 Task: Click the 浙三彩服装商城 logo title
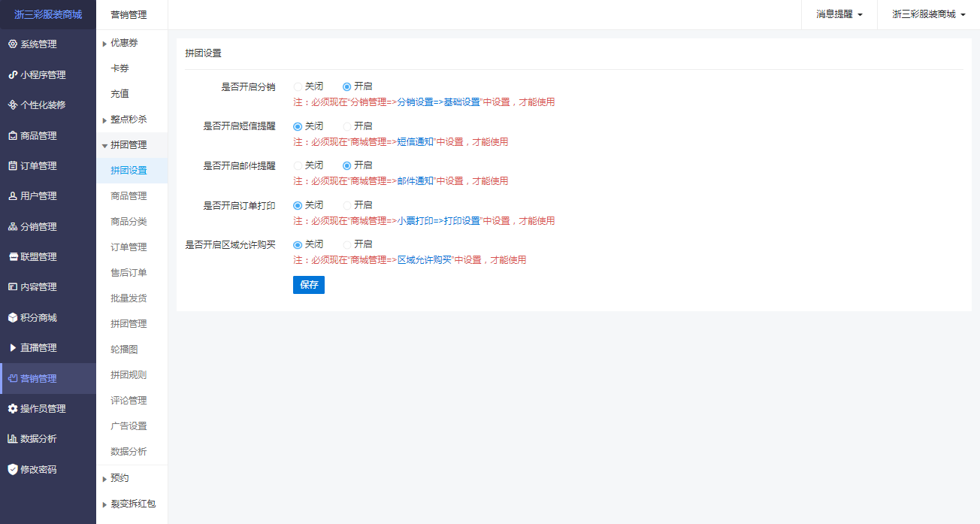tap(48, 14)
